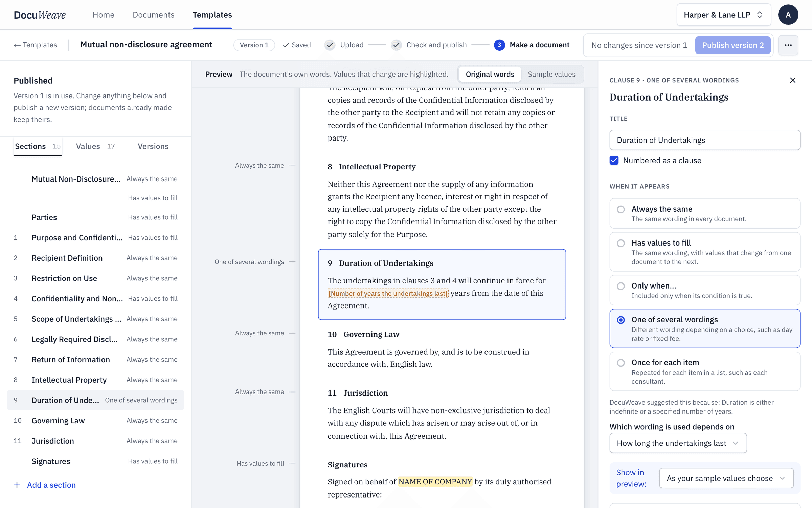Click the Upload step checkmark icon
812x508 pixels.
click(330, 45)
